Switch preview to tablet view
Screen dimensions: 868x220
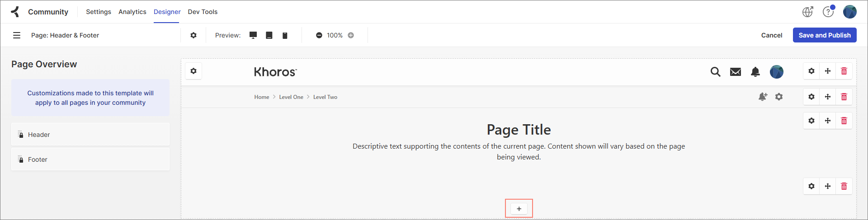pyautogui.click(x=269, y=35)
